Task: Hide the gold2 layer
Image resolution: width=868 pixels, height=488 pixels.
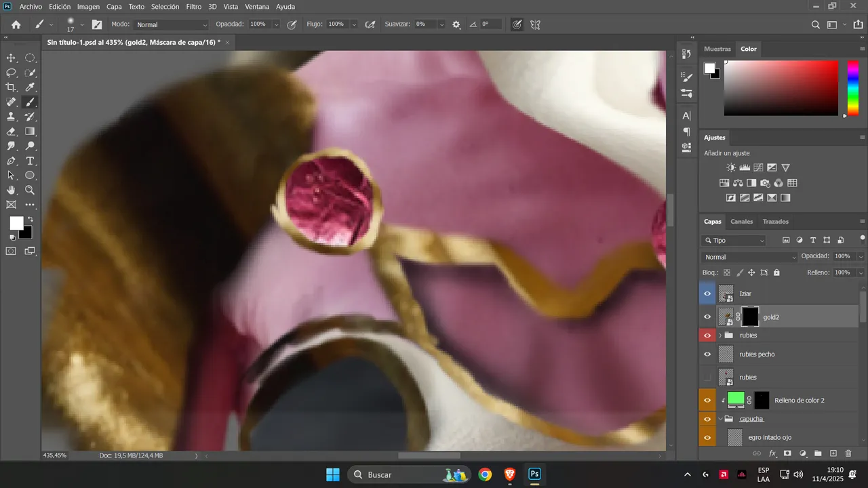Action: pos(707,317)
